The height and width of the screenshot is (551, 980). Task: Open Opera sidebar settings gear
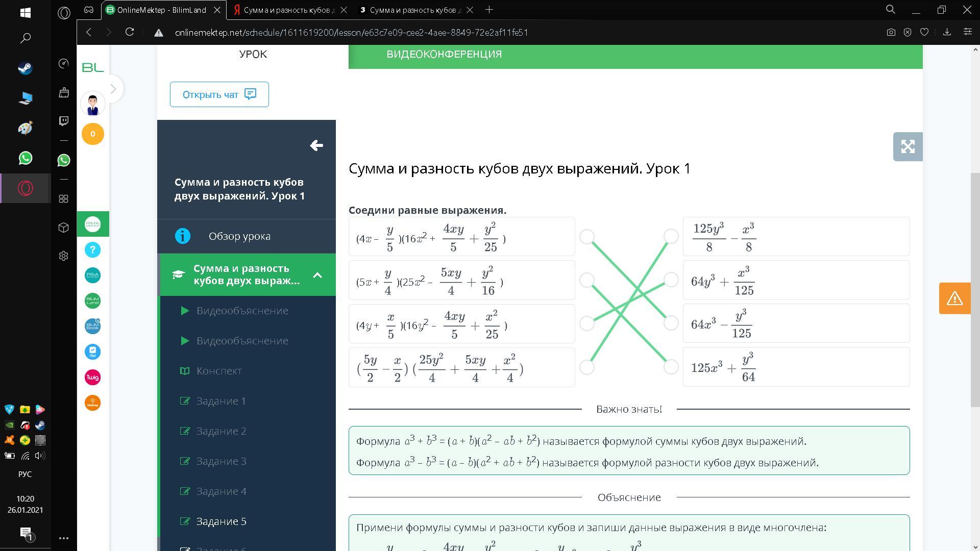(64, 256)
